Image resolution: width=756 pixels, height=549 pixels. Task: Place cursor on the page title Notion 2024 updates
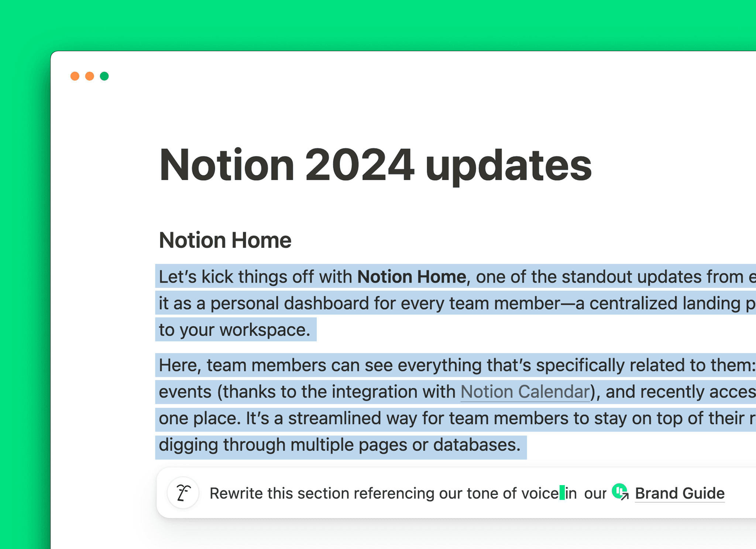(x=375, y=165)
